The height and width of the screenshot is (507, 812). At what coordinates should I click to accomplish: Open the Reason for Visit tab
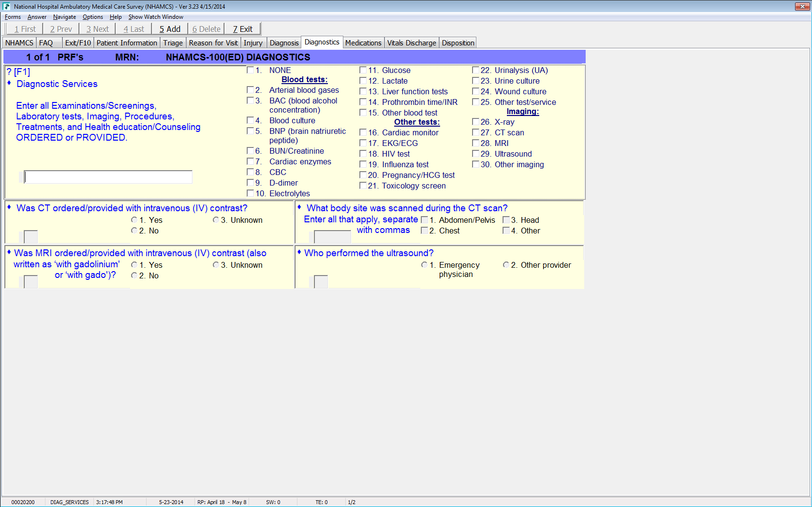(213, 43)
